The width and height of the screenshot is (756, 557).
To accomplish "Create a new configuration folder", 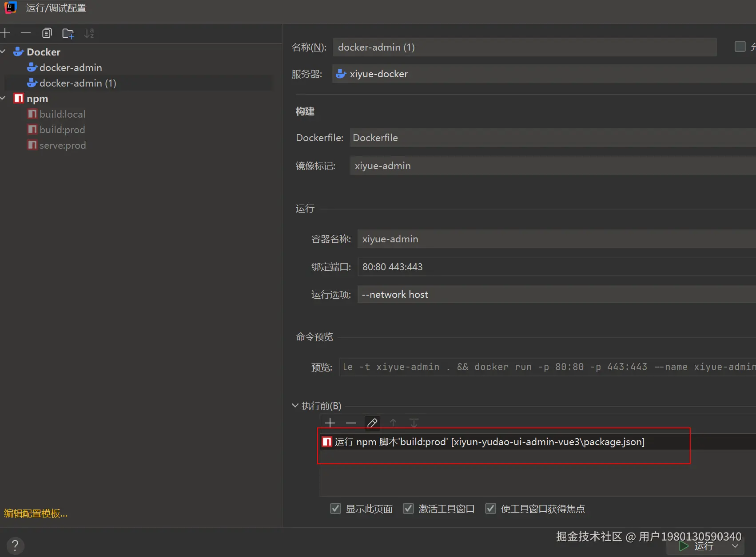I will [x=68, y=33].
